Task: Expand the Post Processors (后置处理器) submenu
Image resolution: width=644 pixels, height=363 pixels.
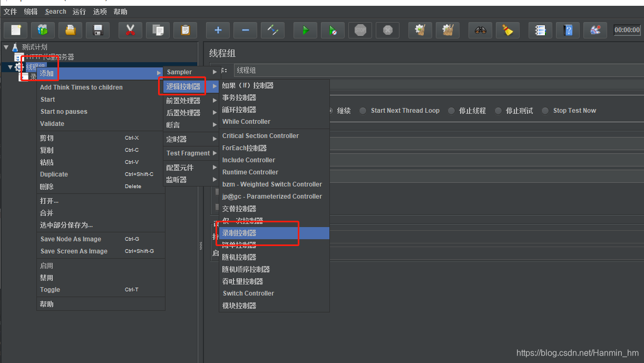Action: pos(190,113)
